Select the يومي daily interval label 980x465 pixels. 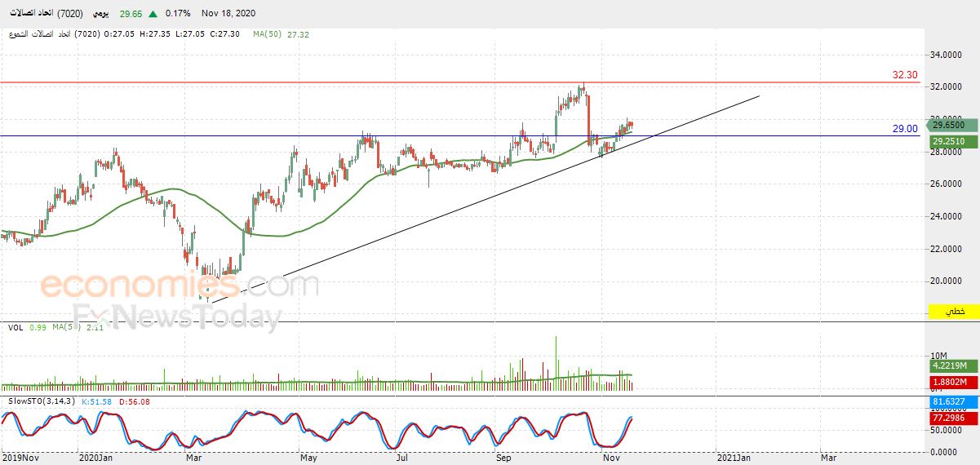click(100, 14)
